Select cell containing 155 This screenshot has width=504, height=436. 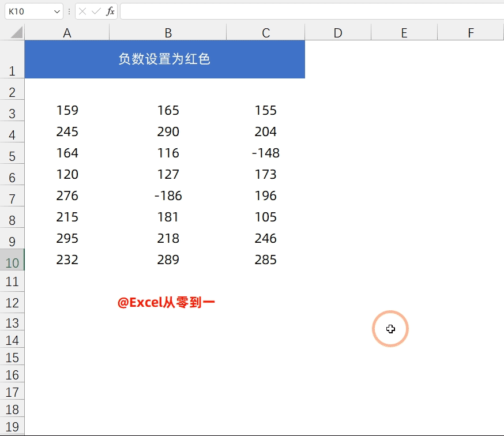point(265,110)
